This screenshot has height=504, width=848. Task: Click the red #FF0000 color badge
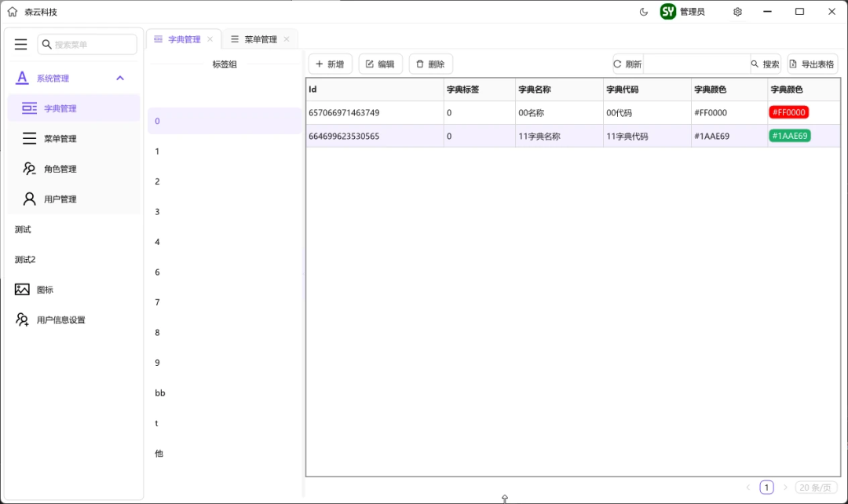[789, 112]
